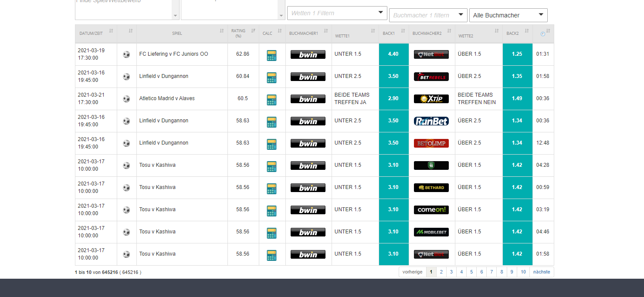This screenshot has width=644, height=297.
Task: Click the Mobilebet bookmaker logo
Action: pyautogui.click(x=431, y=232)
